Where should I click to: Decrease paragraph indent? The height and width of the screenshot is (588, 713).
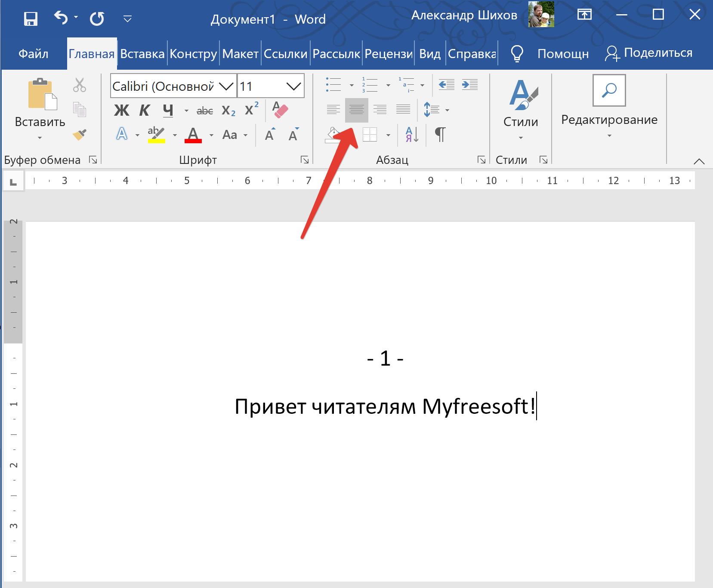tap(447, 85)
